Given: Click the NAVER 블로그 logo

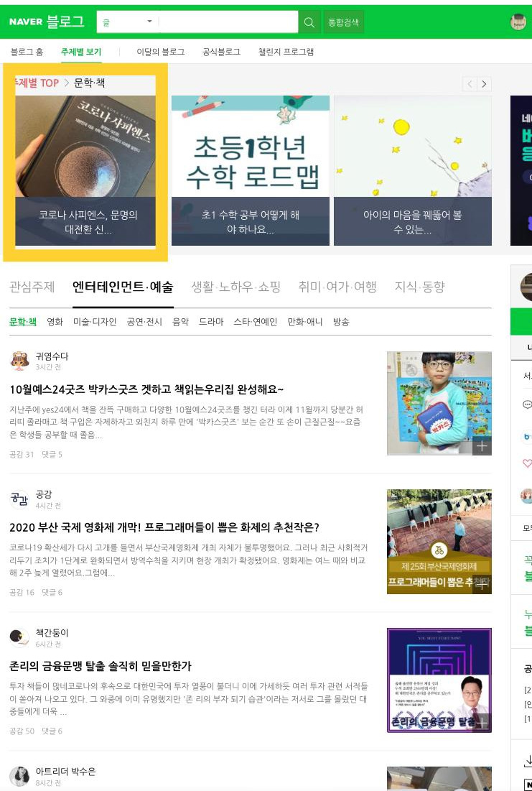Looking at the screenshot, I should 47,22.
